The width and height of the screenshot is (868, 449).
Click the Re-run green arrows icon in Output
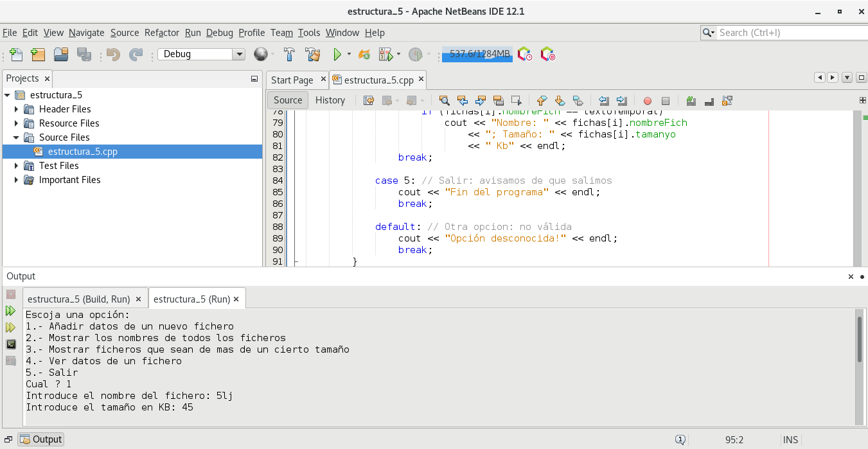tap(10, 311)
